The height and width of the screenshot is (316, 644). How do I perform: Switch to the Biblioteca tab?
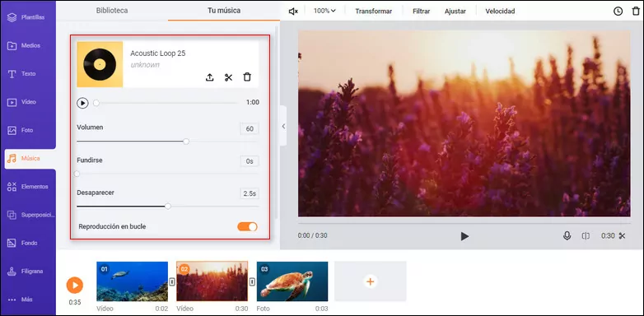(112, 11)
